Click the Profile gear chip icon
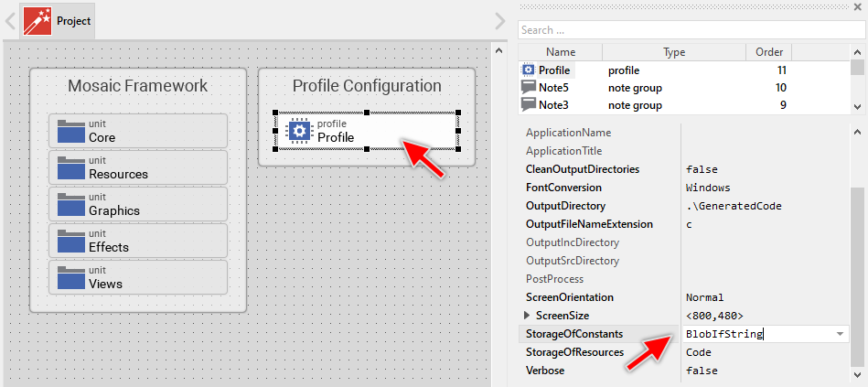 [299, 131]
